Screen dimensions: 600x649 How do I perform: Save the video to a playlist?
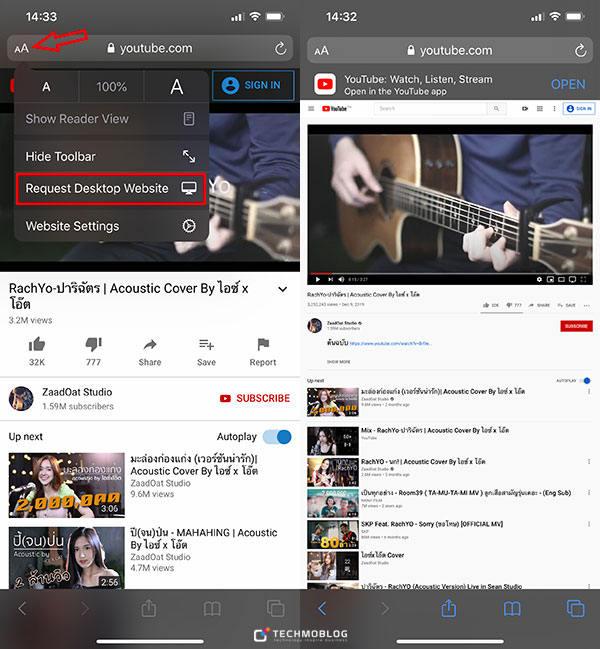click(206, 344)
